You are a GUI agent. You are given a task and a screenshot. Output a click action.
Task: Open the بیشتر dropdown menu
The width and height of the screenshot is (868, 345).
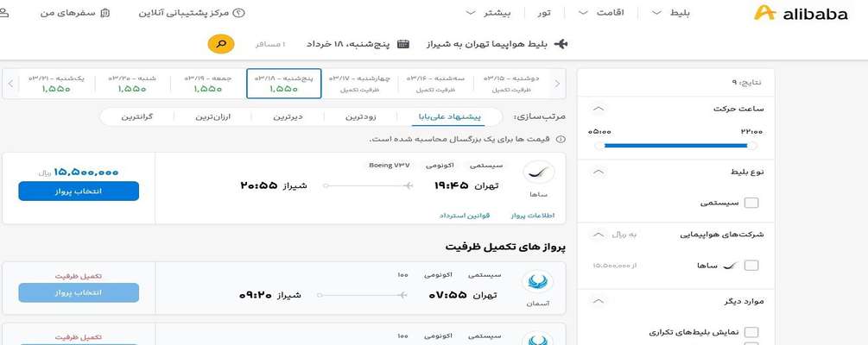[x=488, y=12]
